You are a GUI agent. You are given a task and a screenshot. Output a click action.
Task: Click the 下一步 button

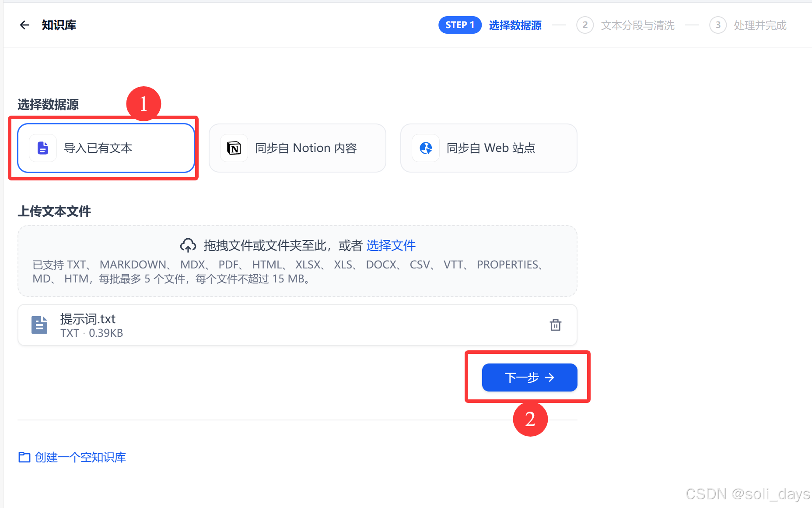pos(529,377)
